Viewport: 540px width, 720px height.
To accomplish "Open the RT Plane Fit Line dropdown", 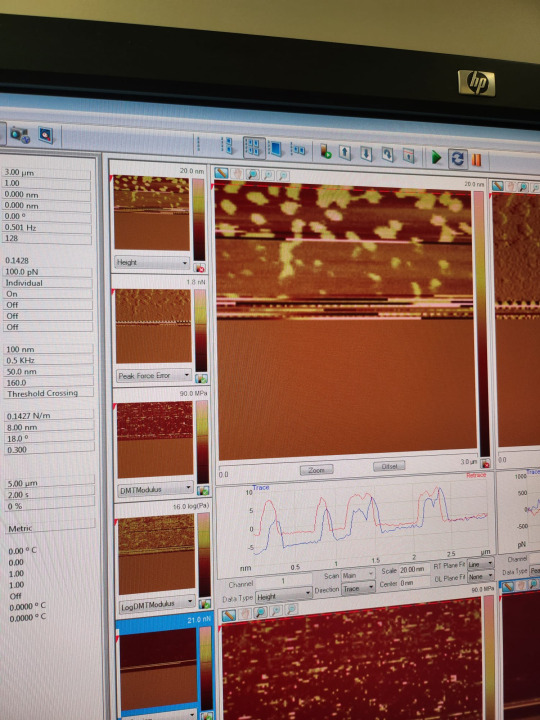I will [481, 564].
